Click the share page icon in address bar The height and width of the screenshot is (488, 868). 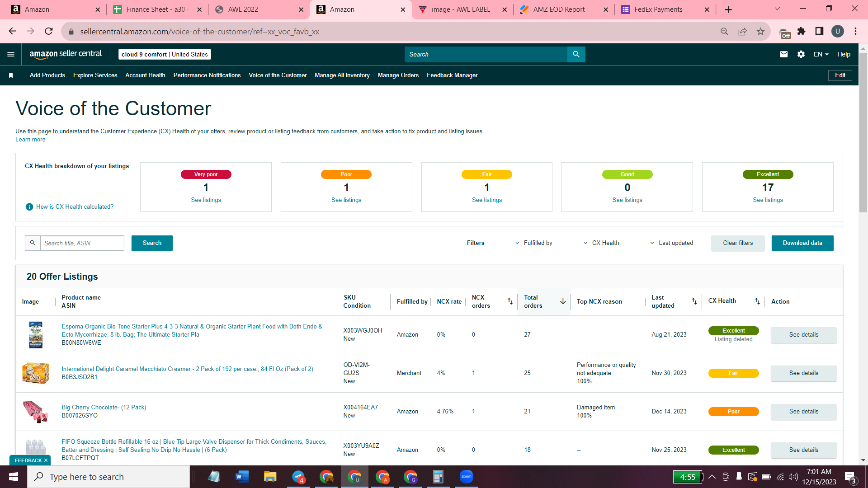coord(742,31)
